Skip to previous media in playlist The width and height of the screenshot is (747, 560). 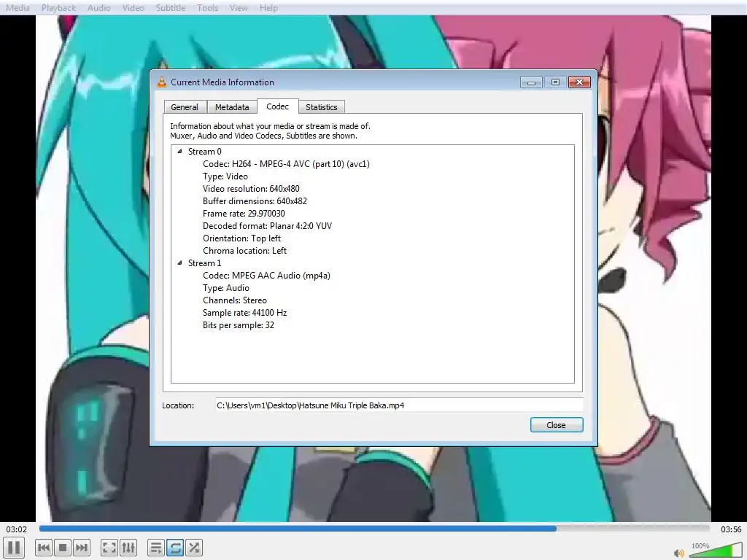(x=44, y=548)
